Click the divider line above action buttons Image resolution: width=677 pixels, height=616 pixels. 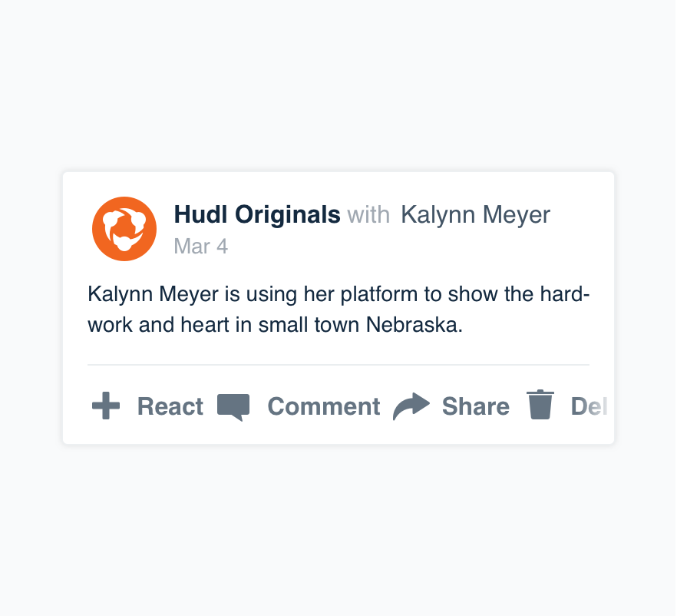click(338, 365)
